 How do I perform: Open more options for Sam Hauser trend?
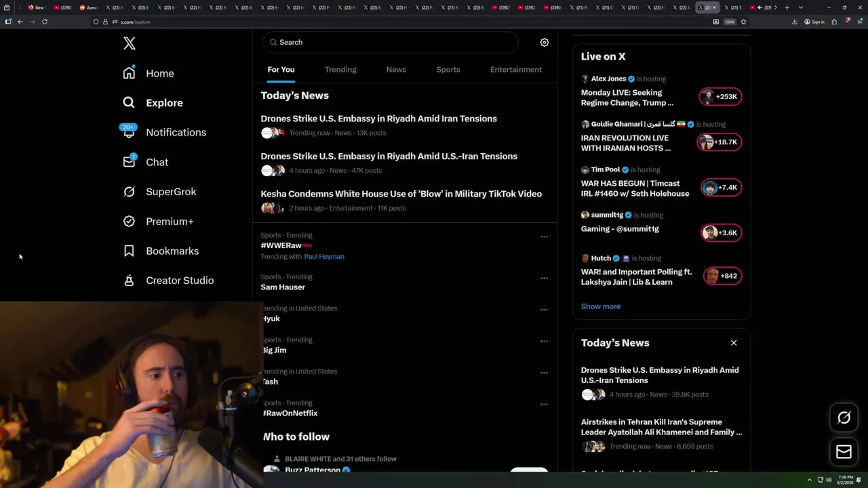(544, 278)
